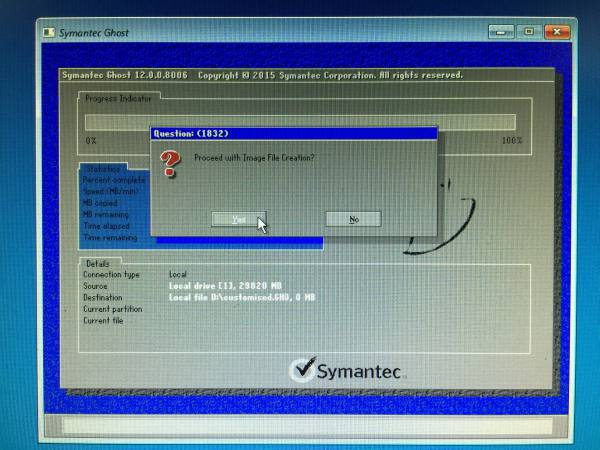Image resolution: width=600 pixels, height=450 pixels.
Task: Click the Details panel heading
Action: pos(98,263)
